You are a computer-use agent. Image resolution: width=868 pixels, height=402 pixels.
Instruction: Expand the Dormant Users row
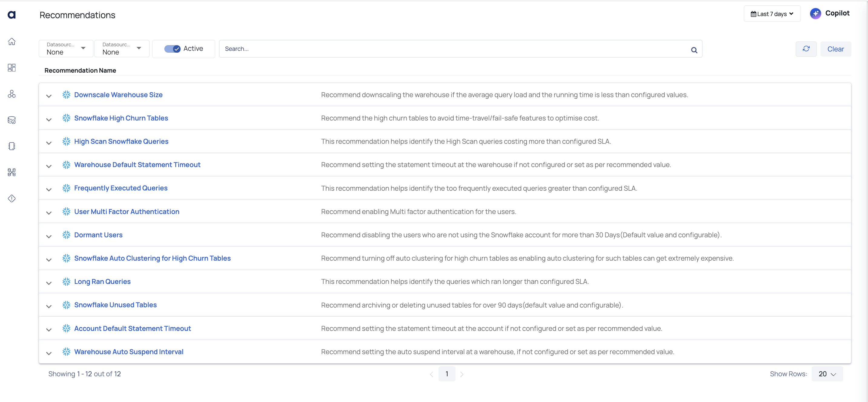click(x=49, y=236)
